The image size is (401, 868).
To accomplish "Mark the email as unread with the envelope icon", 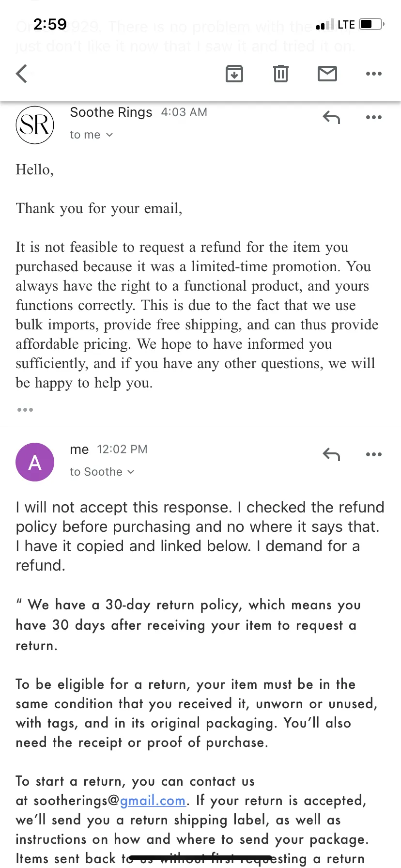I will point(327,74).
